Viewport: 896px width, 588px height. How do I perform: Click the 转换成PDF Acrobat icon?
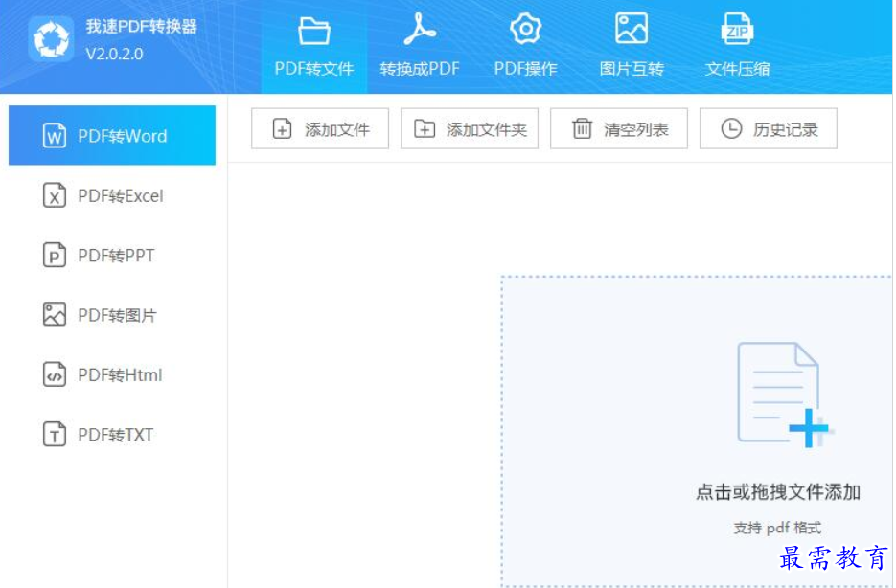[x=420, y=29]
